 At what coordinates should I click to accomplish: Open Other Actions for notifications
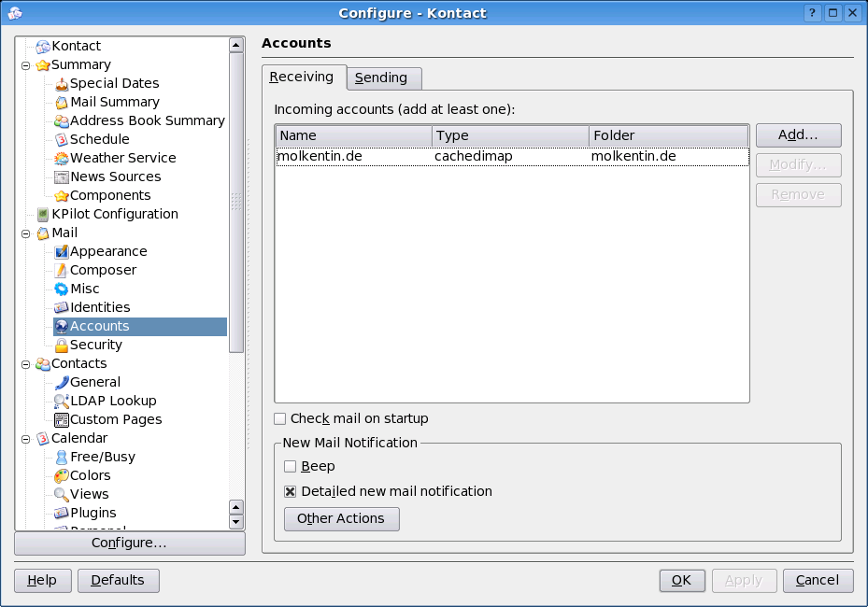tap(341, 518)
